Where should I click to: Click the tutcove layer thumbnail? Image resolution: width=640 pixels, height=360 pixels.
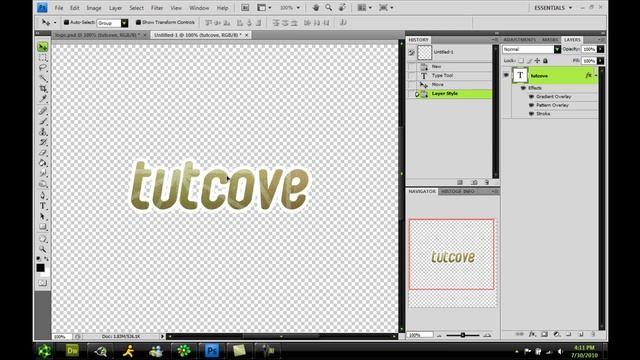point(520,76)
